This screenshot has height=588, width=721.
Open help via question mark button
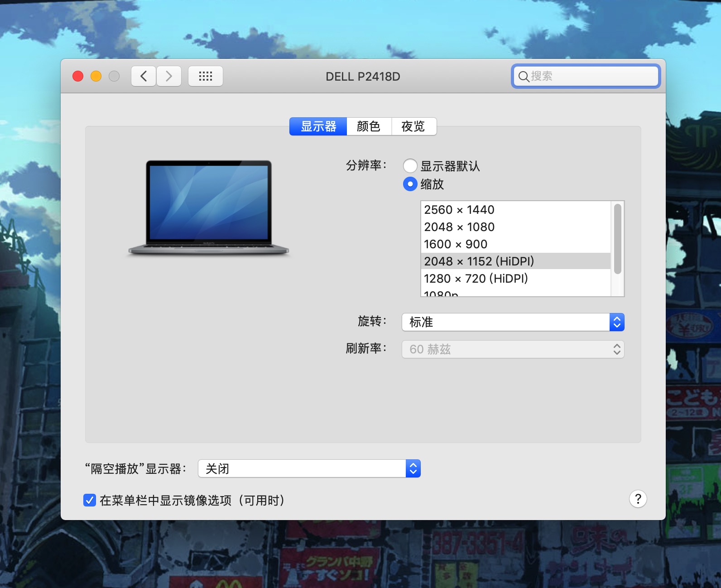(x=638, y=499)
